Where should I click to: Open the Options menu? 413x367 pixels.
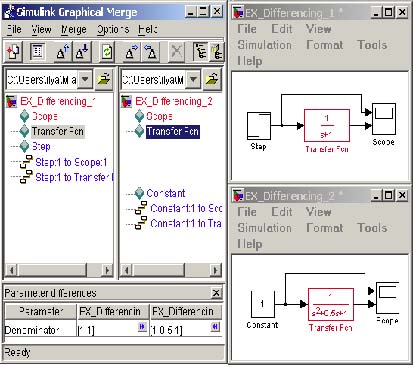(113, 29)
